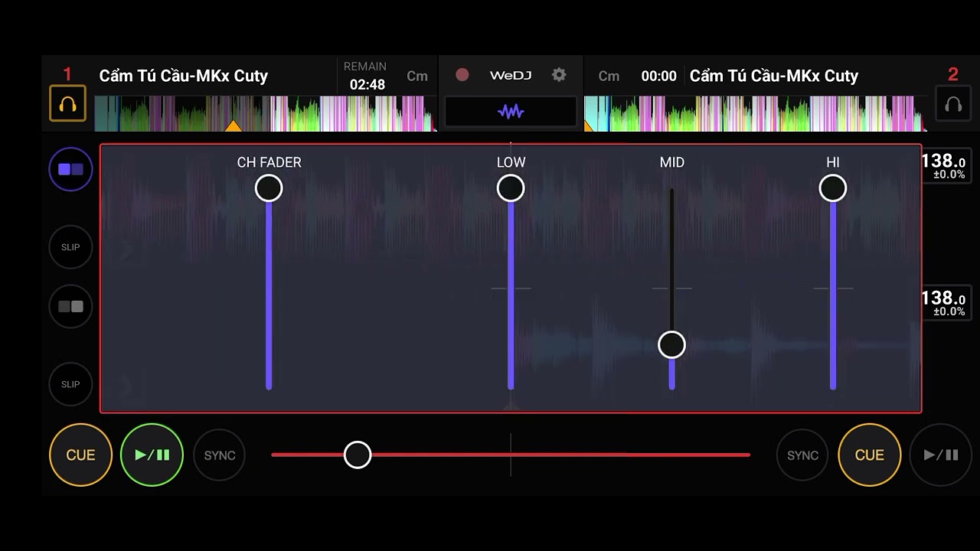Click the left deck overview waveform
The image size is (980, 551).
[264, 113]
